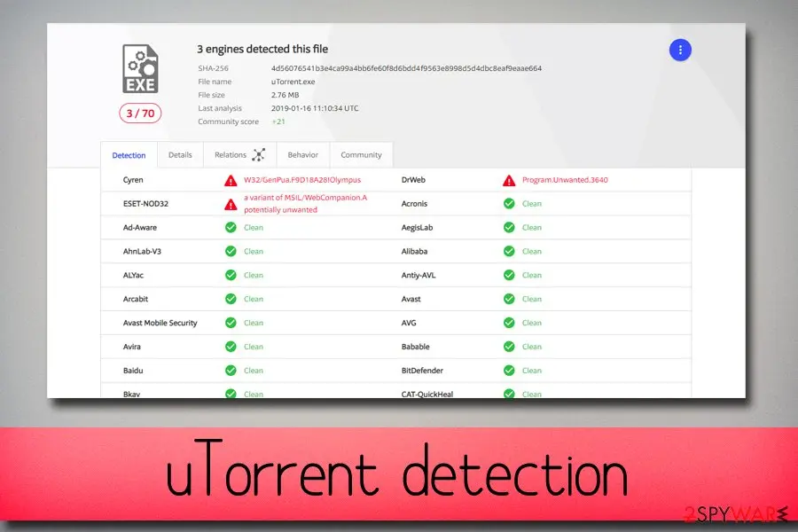Image resolution: width=798 pixels, height=532 pixels.
Task: Open the Relations tab
Action: click(x=239, y=155)
